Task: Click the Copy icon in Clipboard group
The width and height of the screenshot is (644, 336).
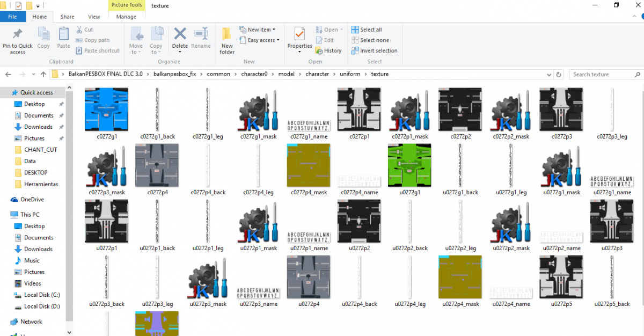Action: pos(43,34)
